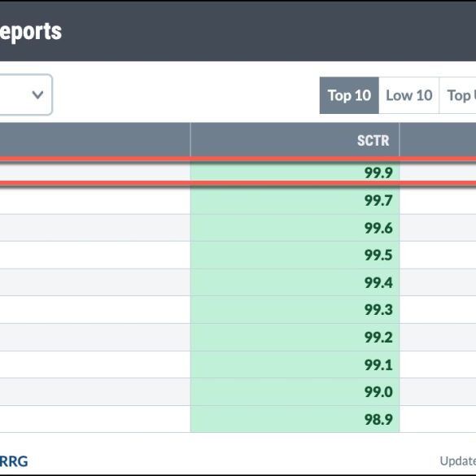Select the Top 10 tab
Image resolution: width=476 pixels, height=476 pixels.
(349, 95)
